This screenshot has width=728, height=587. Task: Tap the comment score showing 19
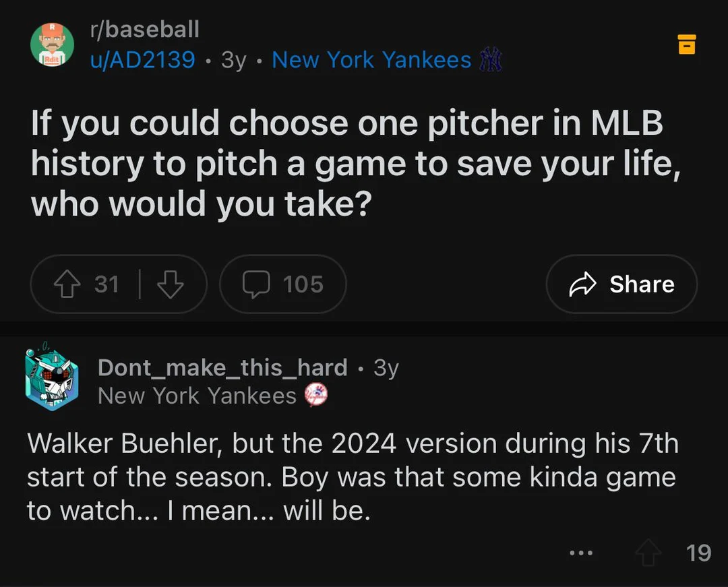click(700, 553)
